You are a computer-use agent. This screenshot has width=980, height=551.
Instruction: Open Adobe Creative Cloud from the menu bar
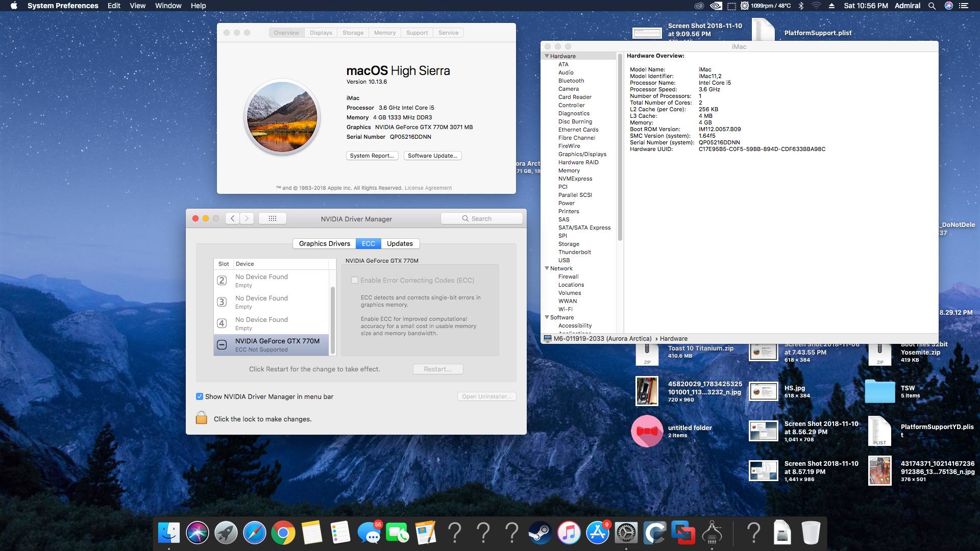click(x=698, y=6)
